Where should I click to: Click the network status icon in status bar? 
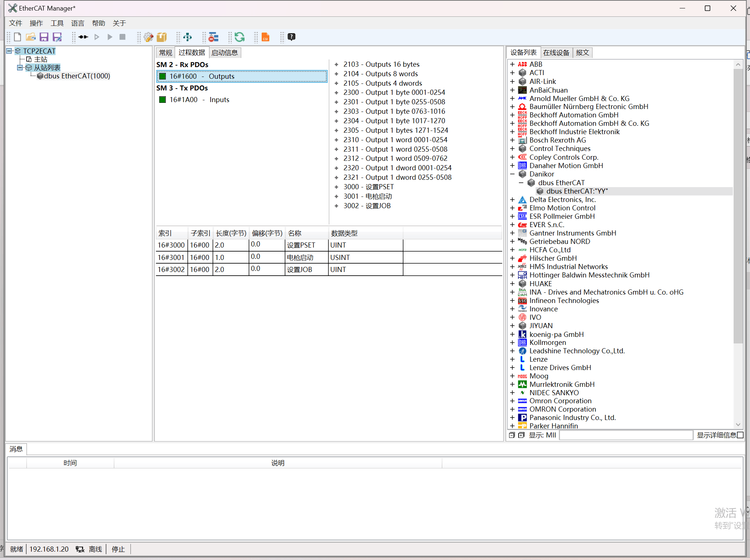[80, 549]
